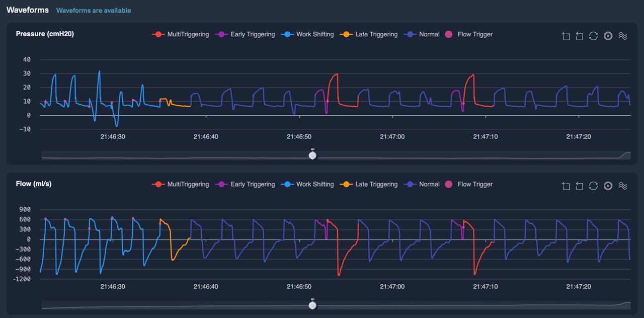The image size is (644, 318).
Task: Hide Late Triggering series in Flow legend
Action: coord(369,184)
